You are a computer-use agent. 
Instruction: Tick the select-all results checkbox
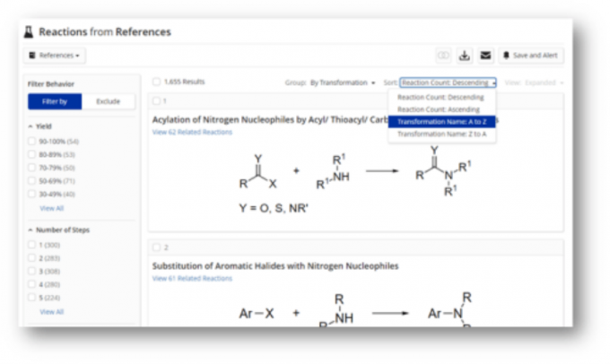pyautogui.click(x=156, y=82)
